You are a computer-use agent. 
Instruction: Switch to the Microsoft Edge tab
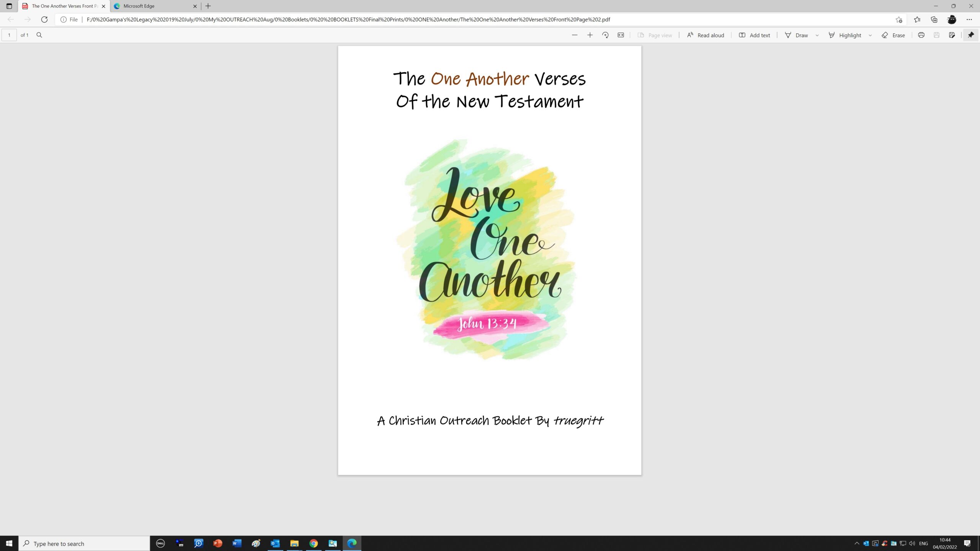(x=153, y=6)
